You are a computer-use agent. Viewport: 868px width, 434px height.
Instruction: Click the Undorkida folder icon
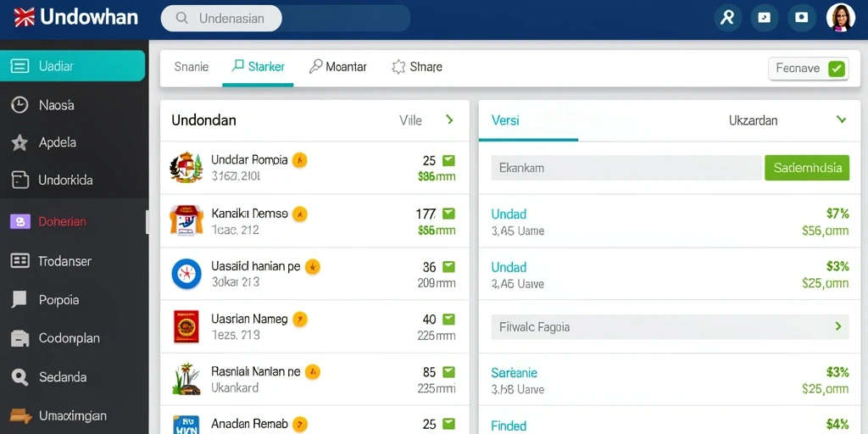[x=20, y=180]
